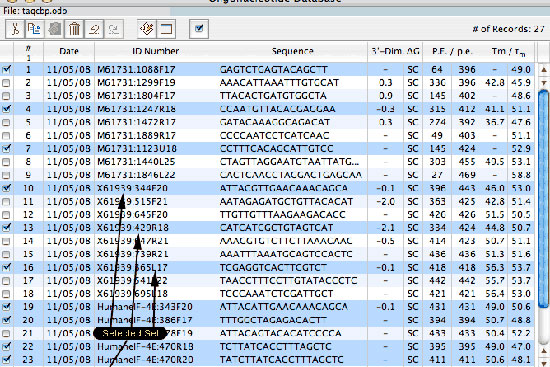
Task: Click the checkmark selection toolbar icon
Action: tap(199, 29)
